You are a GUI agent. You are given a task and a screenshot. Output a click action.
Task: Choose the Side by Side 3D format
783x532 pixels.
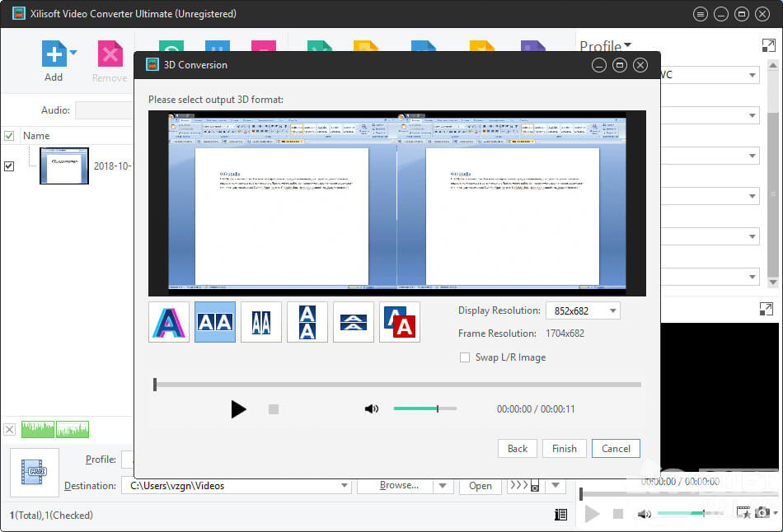215,322
